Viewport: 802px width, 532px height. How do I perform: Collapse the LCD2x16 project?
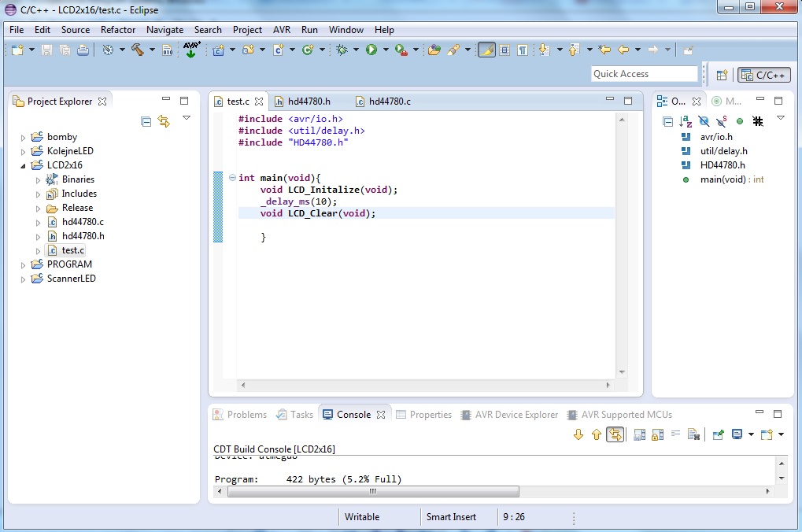click(x=23, y=166)
